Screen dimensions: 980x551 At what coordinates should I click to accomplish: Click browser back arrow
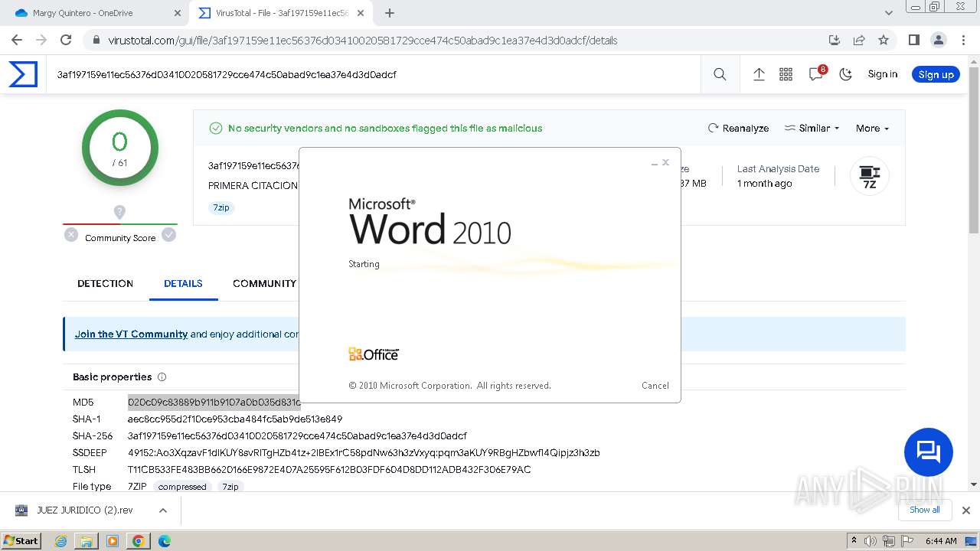(x=17, y=40)
